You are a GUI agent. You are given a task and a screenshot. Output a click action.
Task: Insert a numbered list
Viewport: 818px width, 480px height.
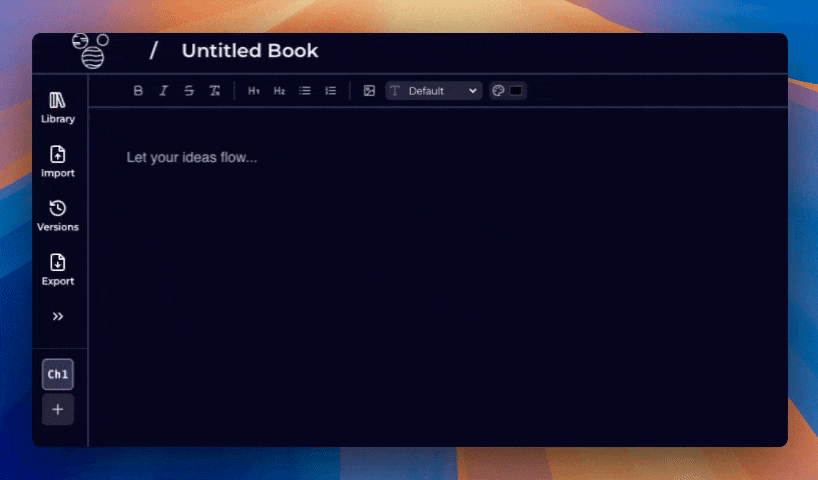[x=330, y=91]
